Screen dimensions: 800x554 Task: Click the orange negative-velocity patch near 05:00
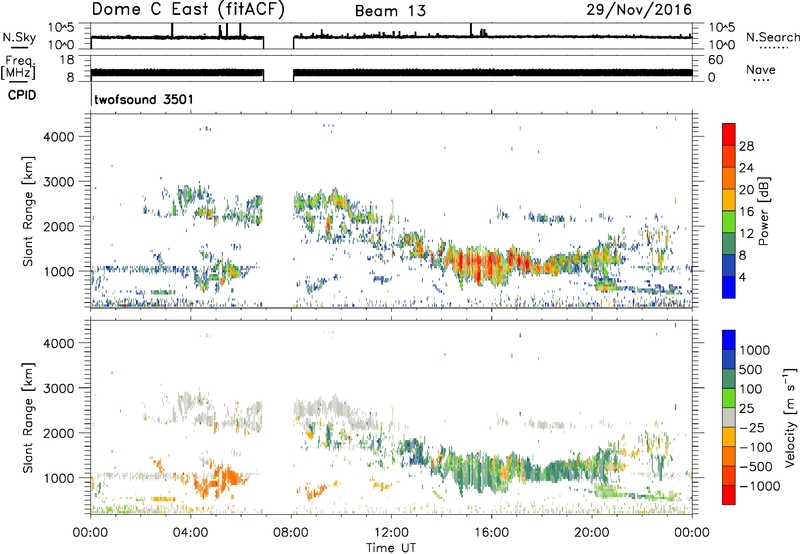click(x=222, y=480)
